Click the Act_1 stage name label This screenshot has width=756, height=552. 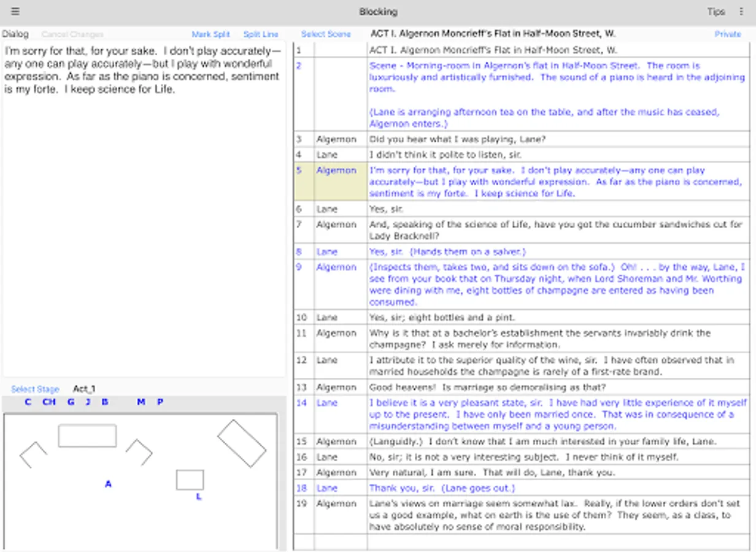click(x=84, y=389)
